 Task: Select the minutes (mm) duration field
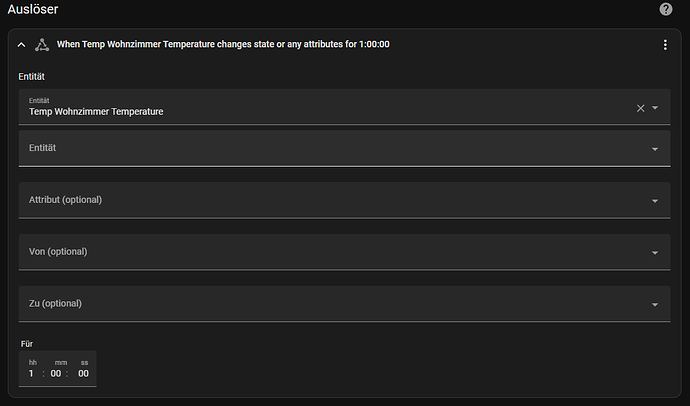point(58,373)
